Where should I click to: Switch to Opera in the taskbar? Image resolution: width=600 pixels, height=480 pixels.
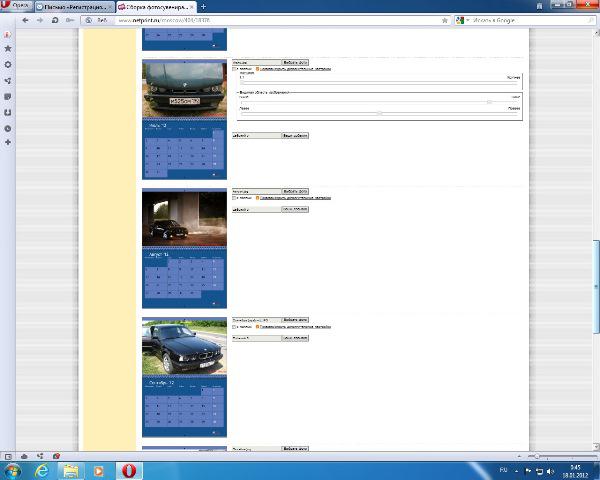tap(129, 471)
